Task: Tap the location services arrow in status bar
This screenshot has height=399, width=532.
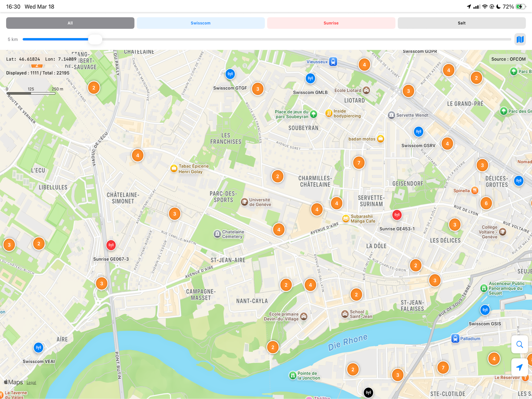Action: point(469,6)
